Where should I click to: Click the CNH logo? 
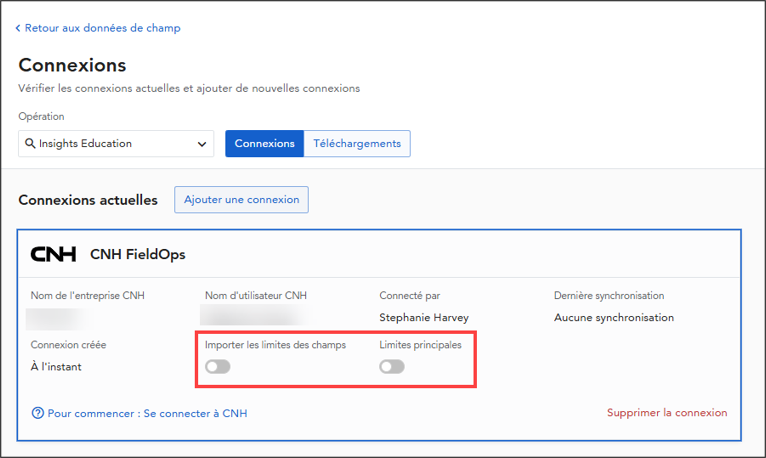tap(53, 254)
